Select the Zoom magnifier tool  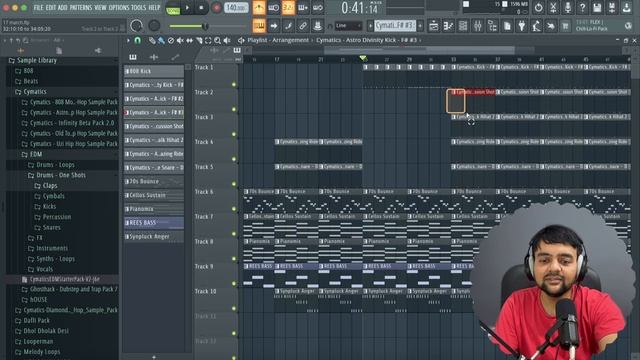point(218,40)
